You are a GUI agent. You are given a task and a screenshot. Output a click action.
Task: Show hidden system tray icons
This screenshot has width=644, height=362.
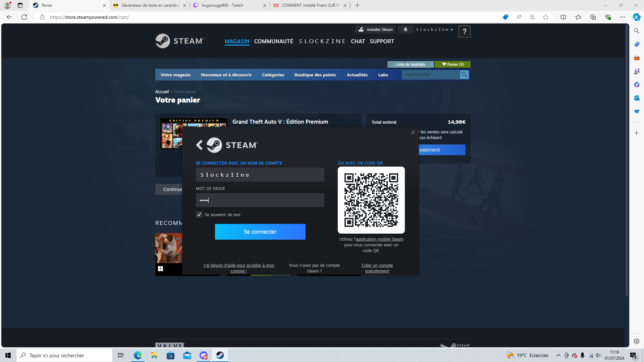tap(558, 355)
